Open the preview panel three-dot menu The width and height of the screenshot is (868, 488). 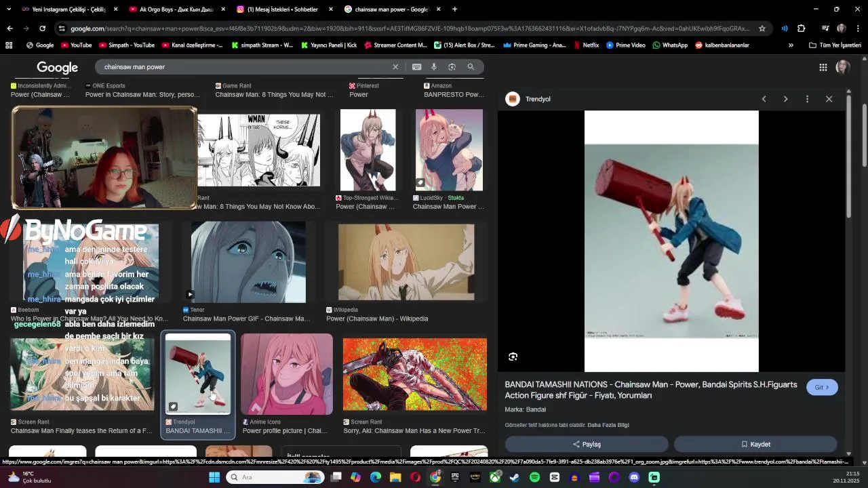click(807, 99)
